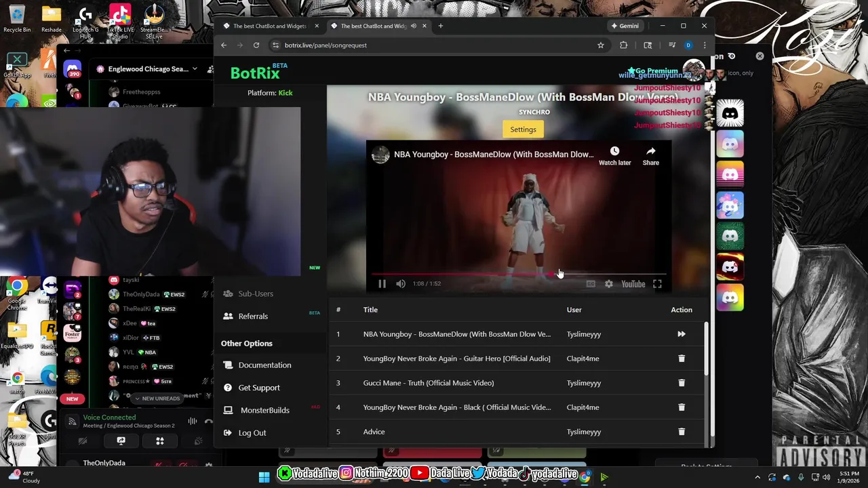Open Documentation in BotRix sidebar

[264, 365]
